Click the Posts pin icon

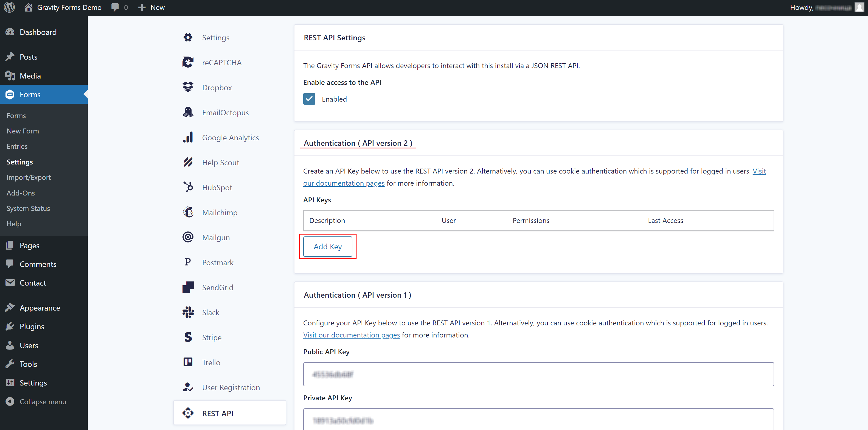(10, 57)
